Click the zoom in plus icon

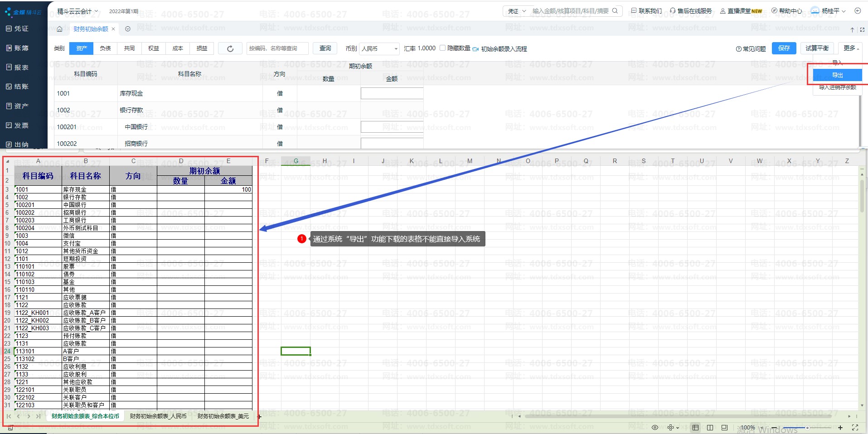pyautogui.click(x=840, y=427)
